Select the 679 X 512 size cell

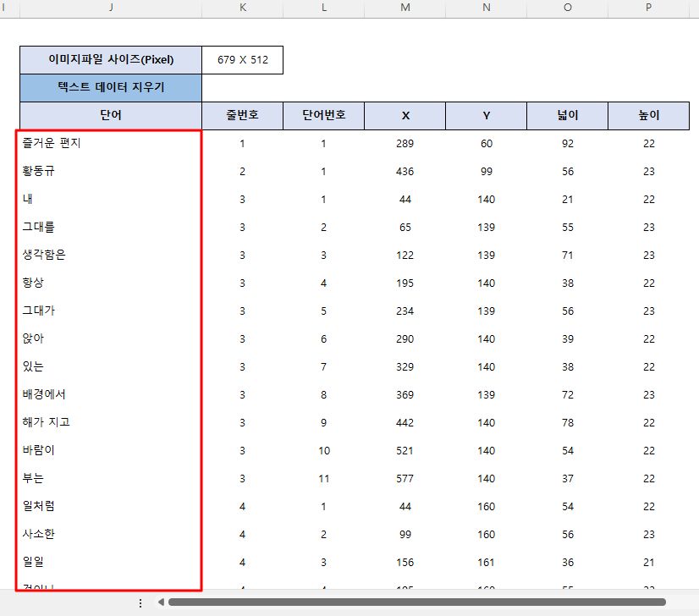coord(243,60)
